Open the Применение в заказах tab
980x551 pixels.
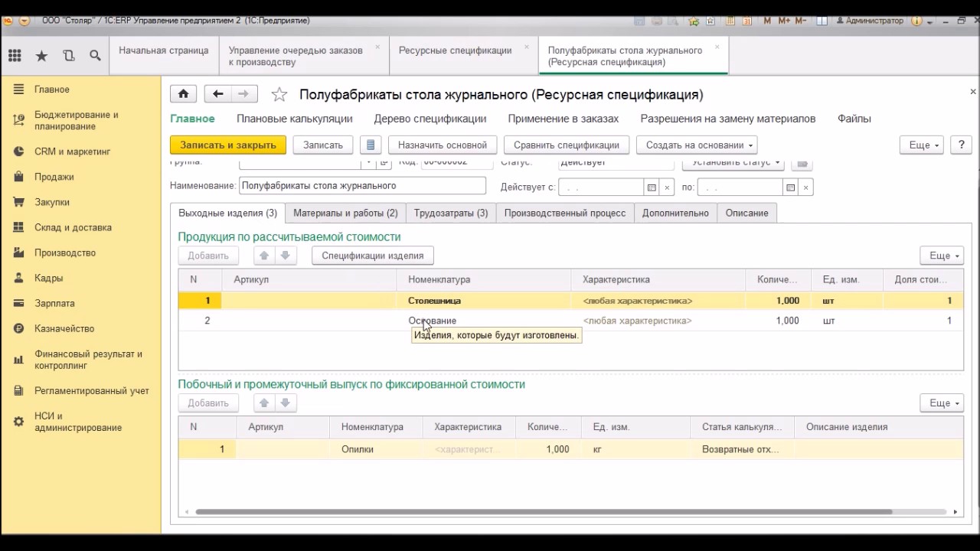[x=563, y=119]
